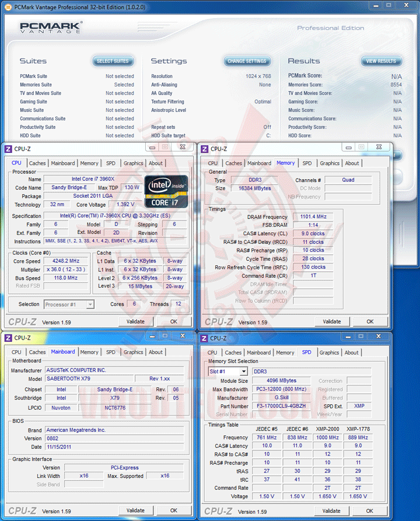
Task: Click the Multiplier value x 36.0
Action: [66, 270]
